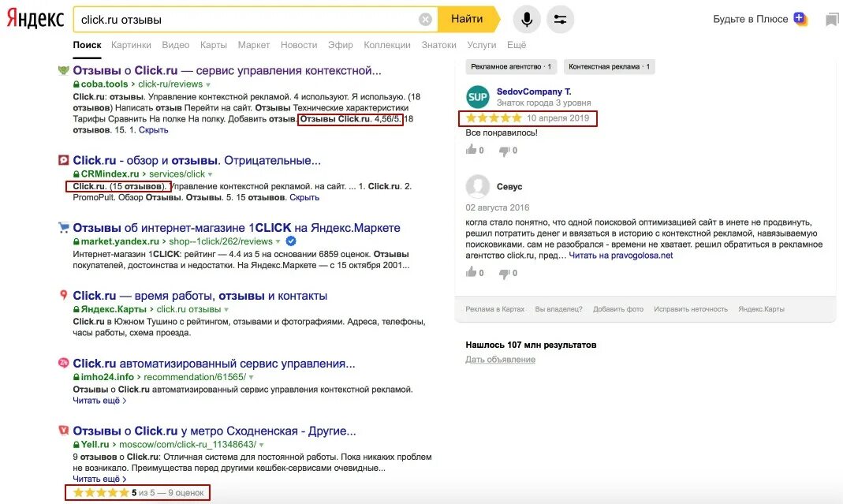The image size is (843, 504).
Task: Click Исправить неточность footer link
Action: (x=691, y=309)
